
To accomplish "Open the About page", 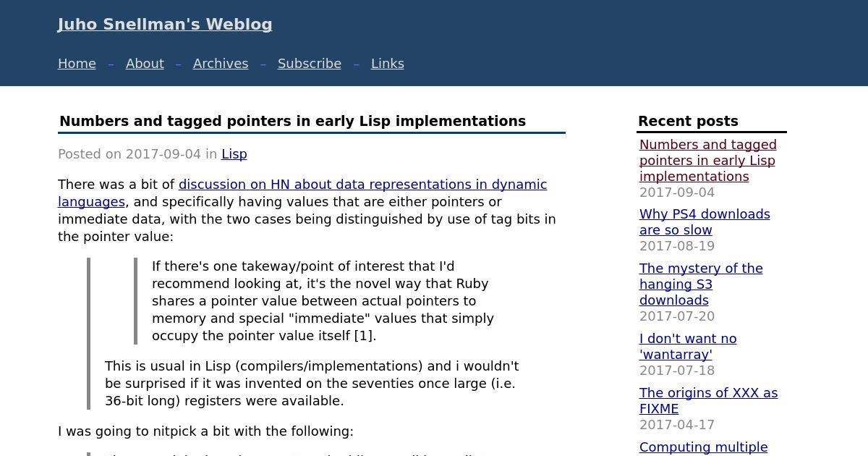I will (145, 64).
